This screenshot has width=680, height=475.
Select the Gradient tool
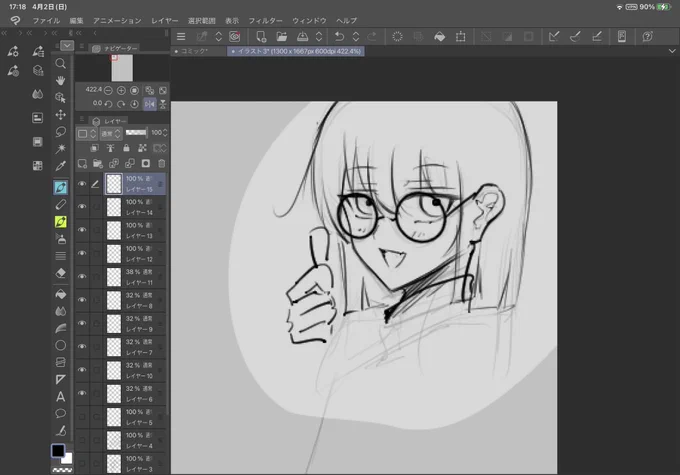tap(61, 328)
